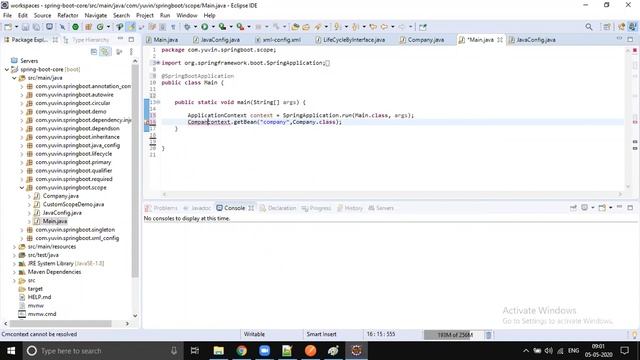Open the New file dropdown arrow

tap(16, 27)
